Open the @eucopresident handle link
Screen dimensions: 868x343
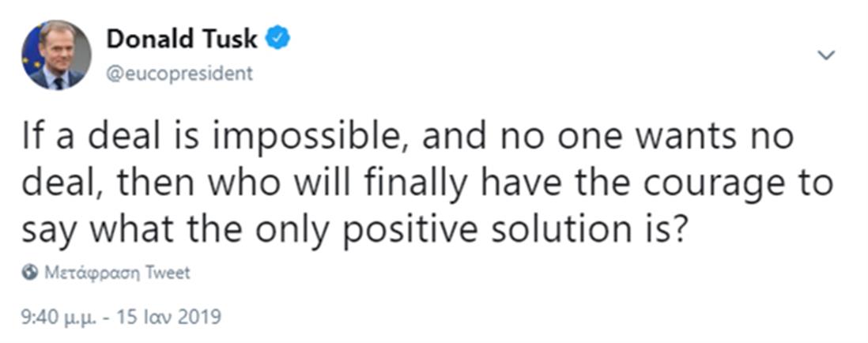[x=179, y=73]
